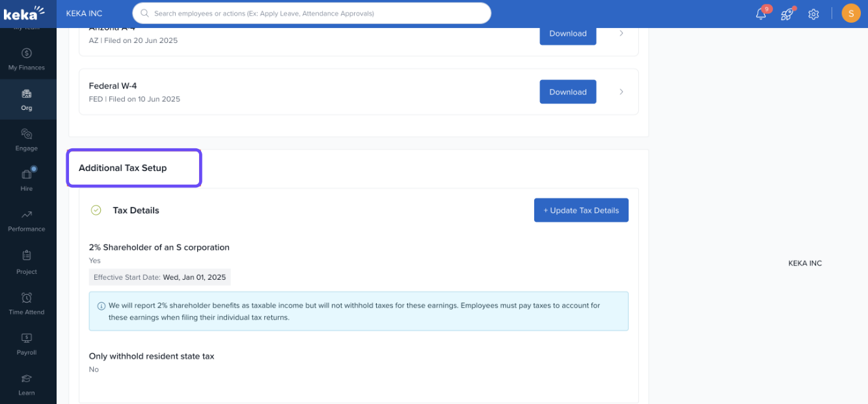Click the Update Tax Details button
This screenshot has height=404, width=868.
coord(581,210)
